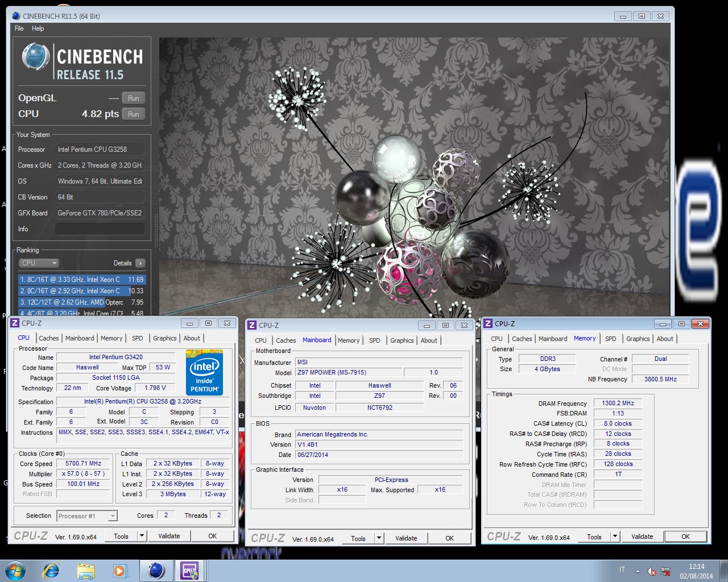Open Windows Media Player from taskbar
The width and height of the screenshot is (728, 582).
[119, 570]
